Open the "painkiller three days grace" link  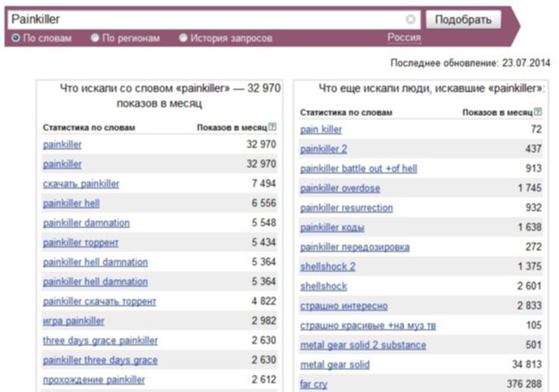point(100,360)
